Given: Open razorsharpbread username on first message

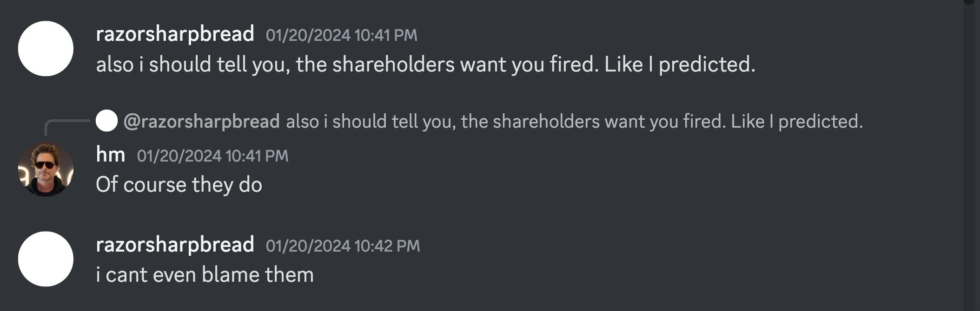Looking at the screenshot, I should click(x=175, y=34).
